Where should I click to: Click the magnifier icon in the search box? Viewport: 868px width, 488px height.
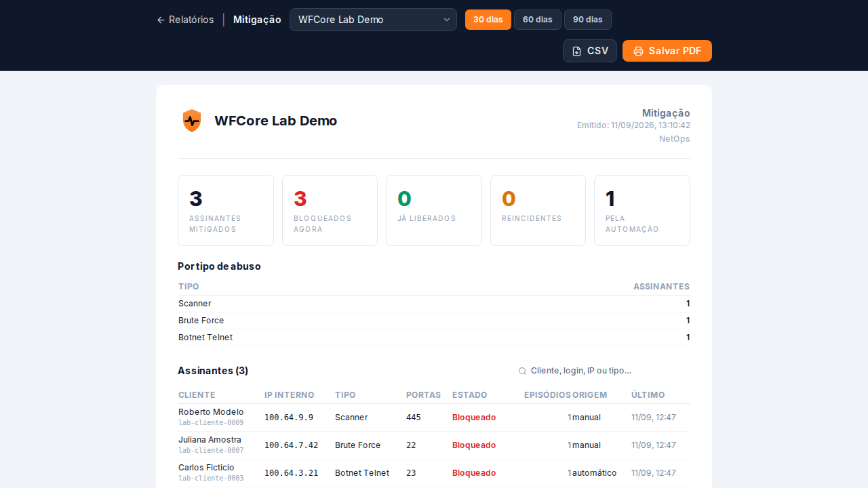pyautogui.click(x=523, y=371)
